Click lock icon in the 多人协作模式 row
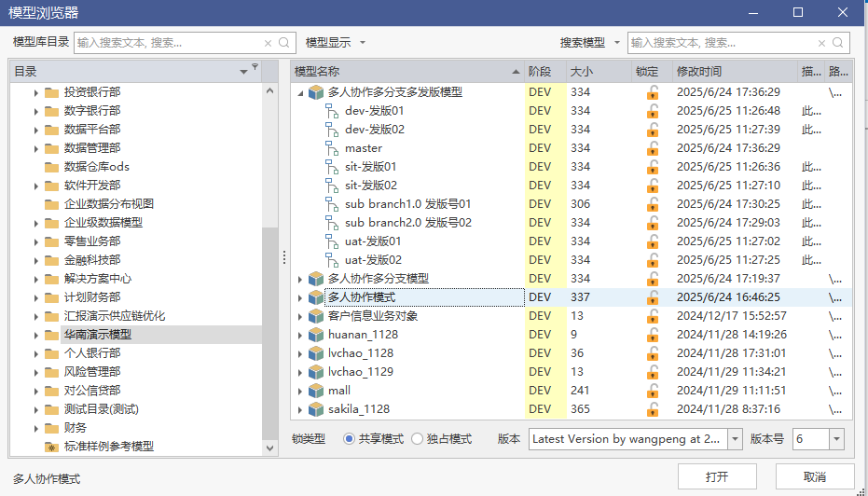The height and width of the screenshot is (496, 868). [x=653, y=297]
